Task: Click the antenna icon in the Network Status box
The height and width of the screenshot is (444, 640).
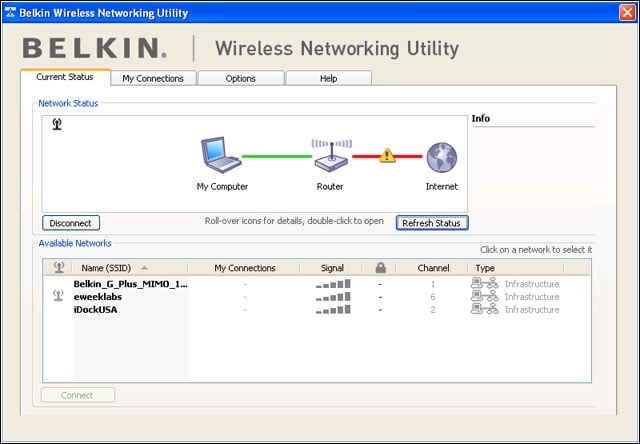Action: point(57,124)
